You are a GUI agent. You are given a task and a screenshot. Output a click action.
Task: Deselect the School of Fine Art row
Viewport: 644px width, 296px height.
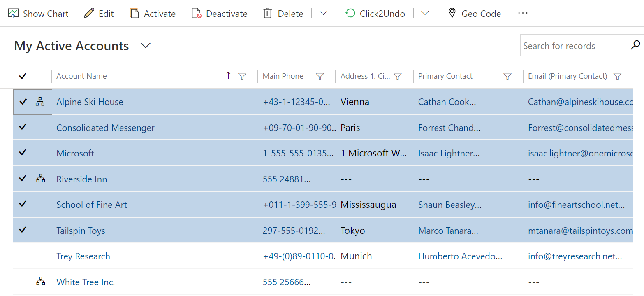(x=23, y=204)
